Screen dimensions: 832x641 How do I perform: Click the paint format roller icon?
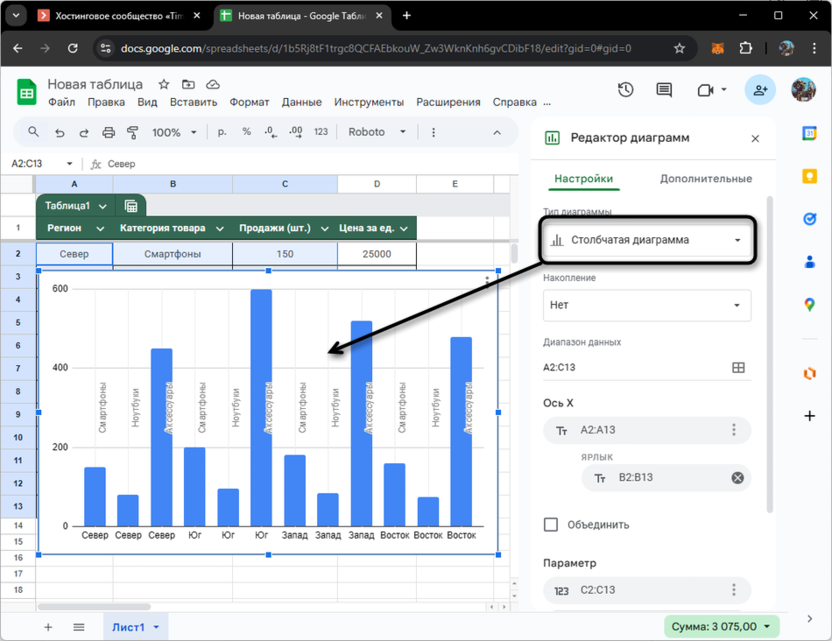[x=132, y=132]
